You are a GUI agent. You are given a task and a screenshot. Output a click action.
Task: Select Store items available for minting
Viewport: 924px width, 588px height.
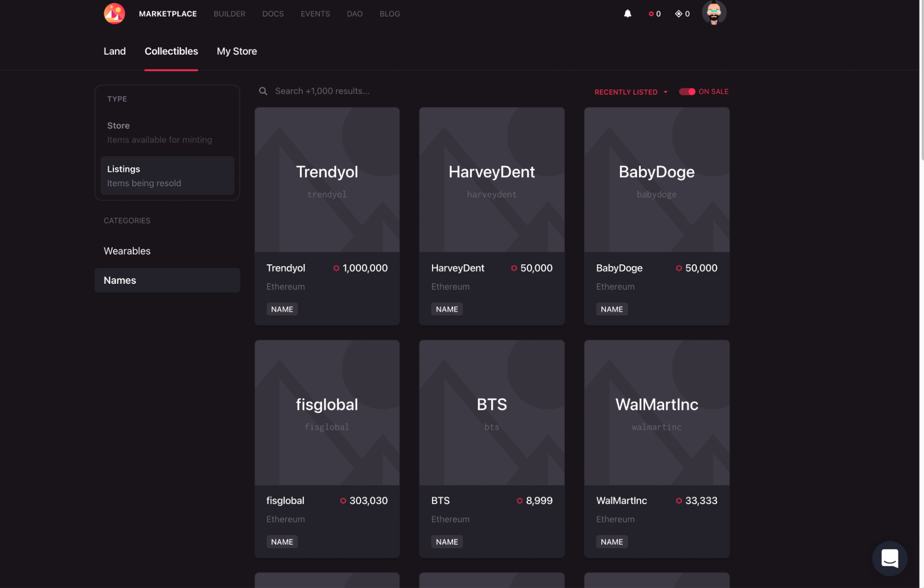point(167,132)
